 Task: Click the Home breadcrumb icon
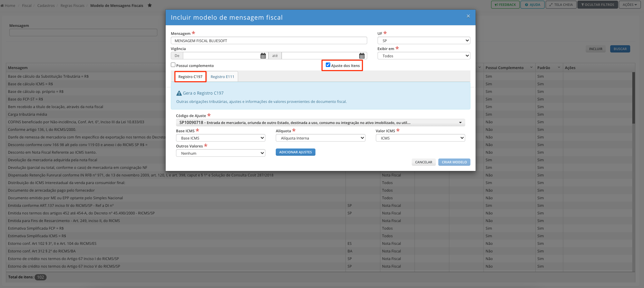2,6
